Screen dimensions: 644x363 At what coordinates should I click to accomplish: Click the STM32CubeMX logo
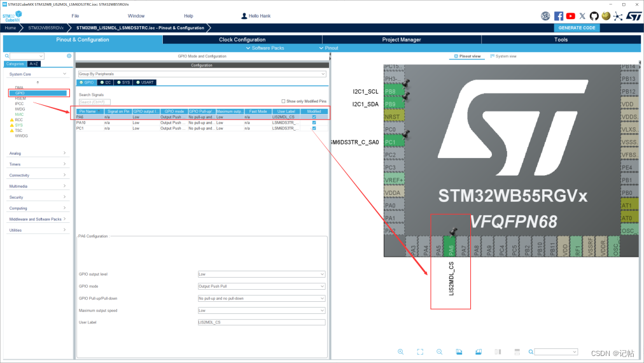coord(12,17)
